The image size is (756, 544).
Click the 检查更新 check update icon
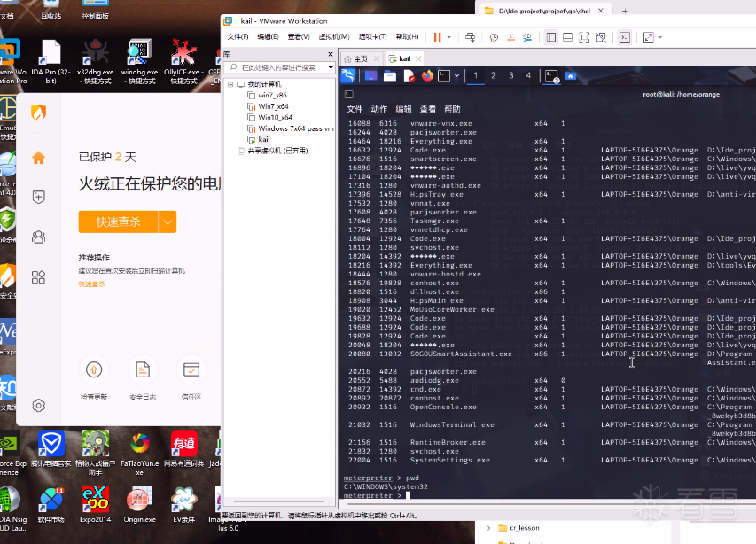pyautogui.click(x=94, y=370)
